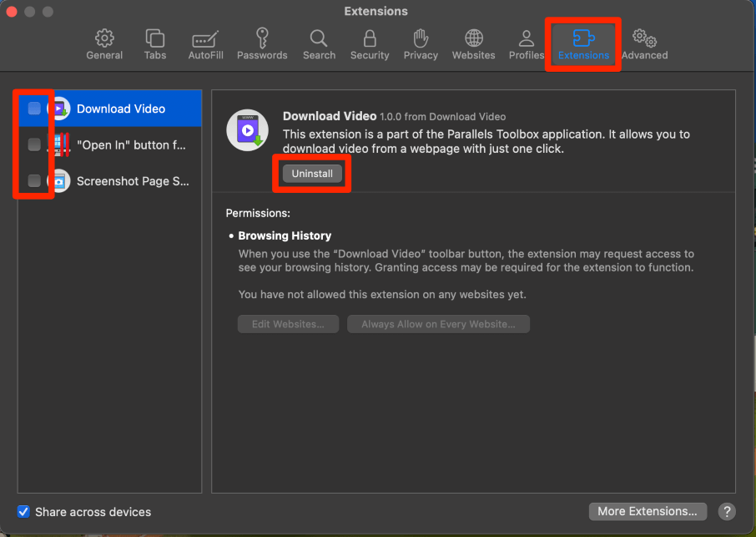Open the Security padlock pane
Screen dimensions: 756x537
click(x=370, y=44)
